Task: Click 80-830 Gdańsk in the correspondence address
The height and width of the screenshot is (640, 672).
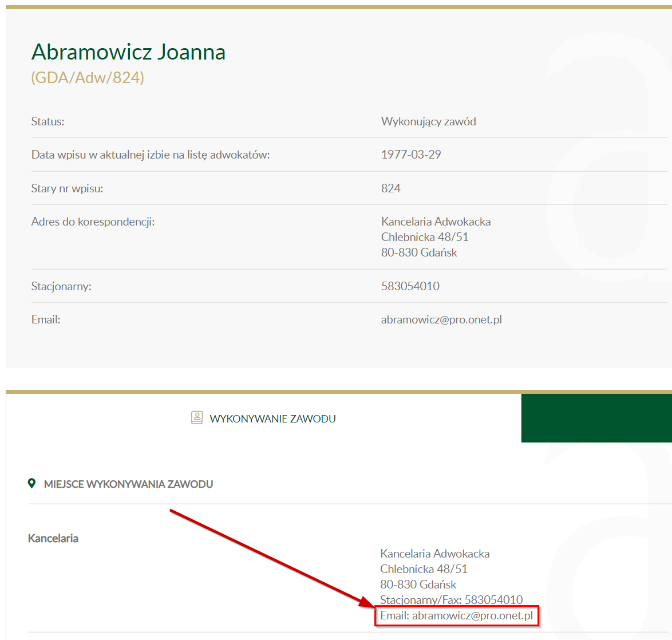Action: (419, 252)
